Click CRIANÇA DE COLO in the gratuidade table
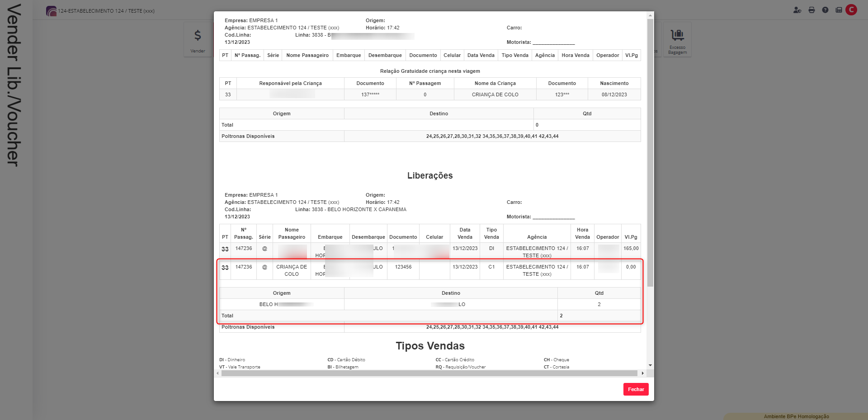The width and height of the screenshot is (868, 420). (x=495, y=94)
